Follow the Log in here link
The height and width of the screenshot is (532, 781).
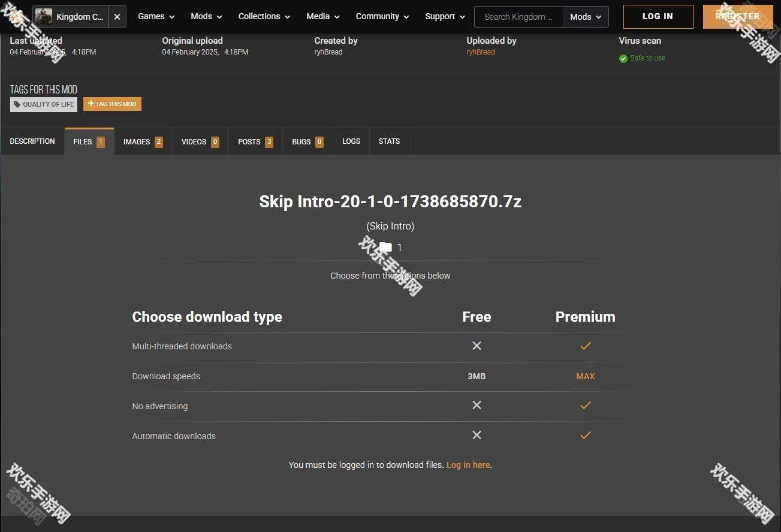click(x=468, y=465)
